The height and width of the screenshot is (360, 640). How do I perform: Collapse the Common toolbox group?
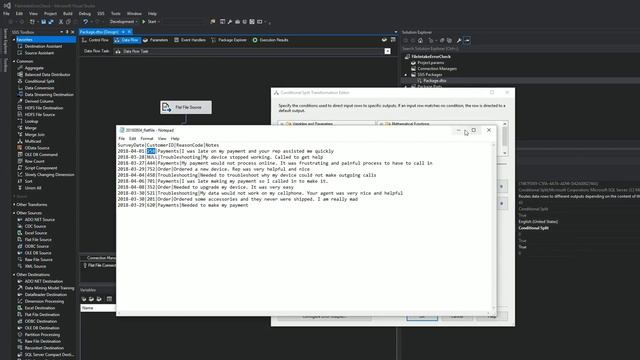(x=14, y=61)
